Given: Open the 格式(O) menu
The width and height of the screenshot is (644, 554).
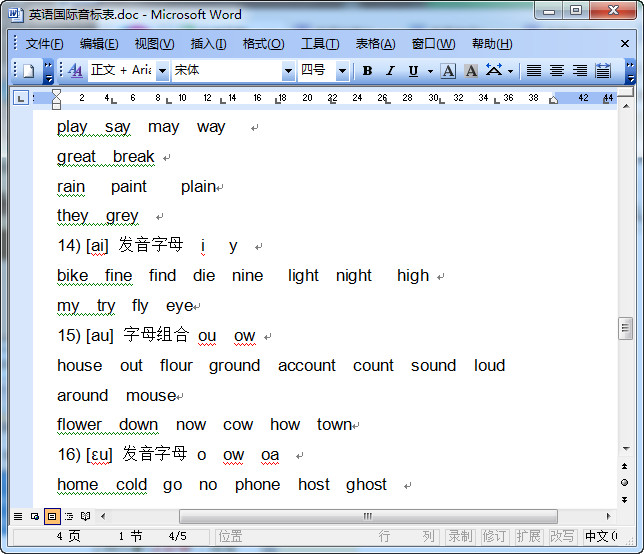Looking at the screenshot, I should 263,44.
